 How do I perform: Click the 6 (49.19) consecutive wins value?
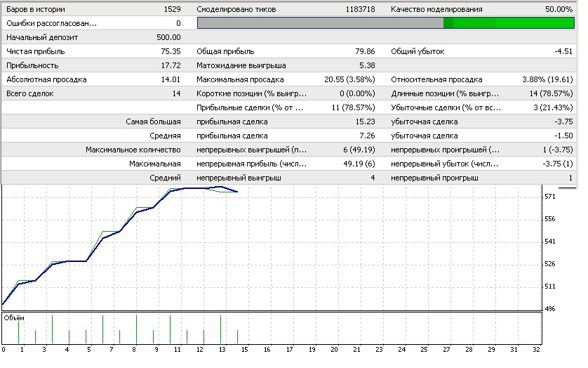pyautogui.click(x=359, y=150)
